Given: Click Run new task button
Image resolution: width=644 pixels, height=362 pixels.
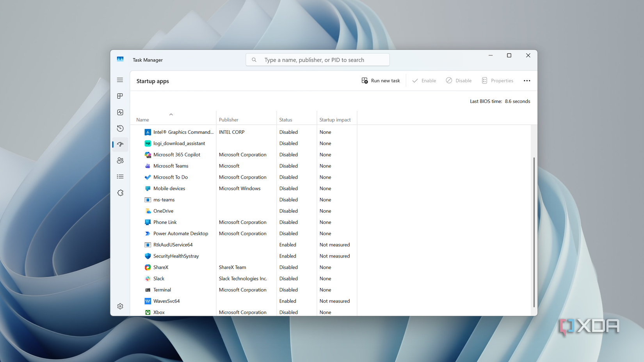Looking at the screenshot, I should pos(381,81).
